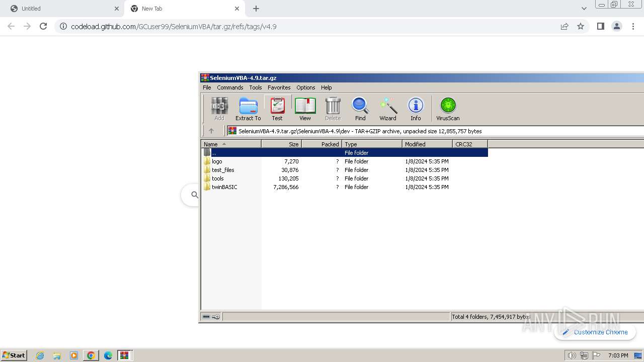The width and height of the screenshot is (644, 362).
Task: Bookmark this page with the star icon
Action: (581, 26)
